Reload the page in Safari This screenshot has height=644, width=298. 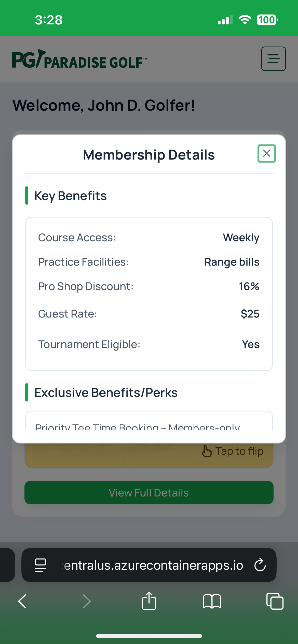point(260,565)
